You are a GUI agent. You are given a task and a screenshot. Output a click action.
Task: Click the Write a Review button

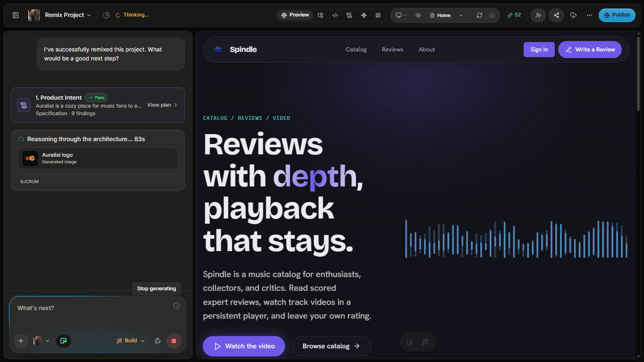click(x=590, y=50)
